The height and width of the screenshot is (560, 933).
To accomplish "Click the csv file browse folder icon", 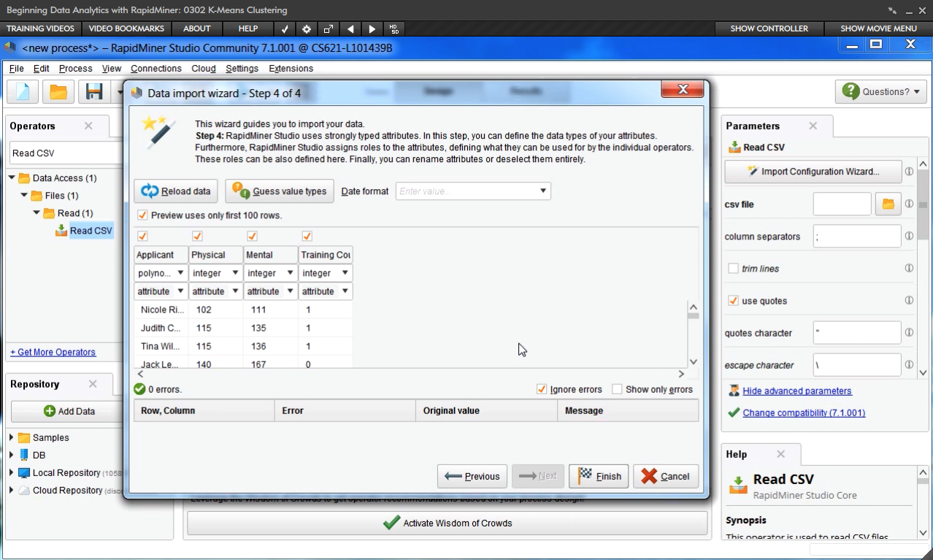I will tap(888, 204).
